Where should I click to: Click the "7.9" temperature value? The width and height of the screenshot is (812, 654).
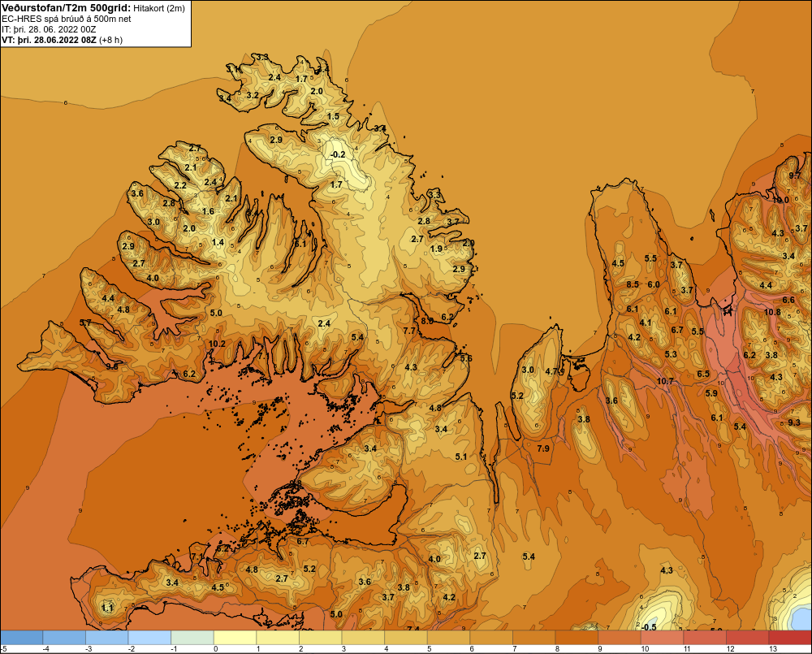[x=543, y=448]
